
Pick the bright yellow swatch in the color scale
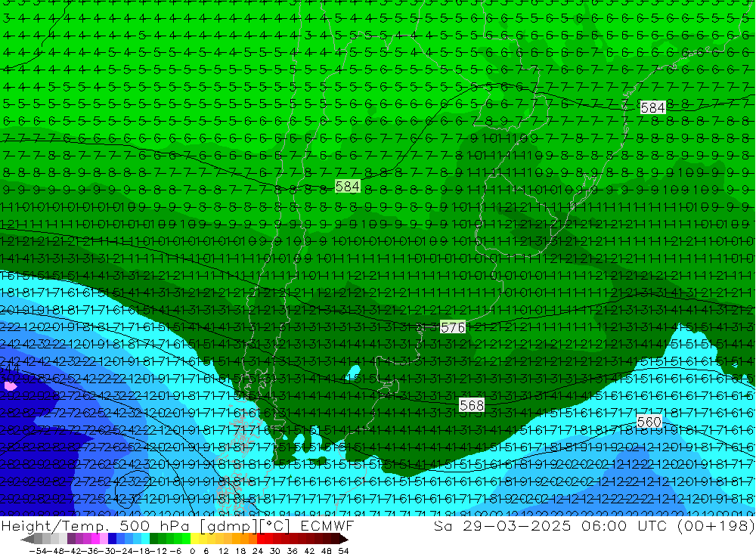click(195, 540)
